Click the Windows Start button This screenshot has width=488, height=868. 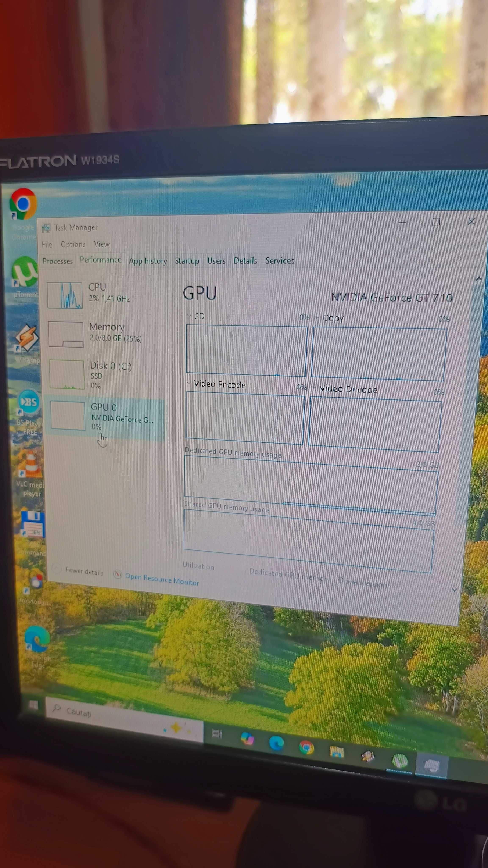tap(33, 705)
